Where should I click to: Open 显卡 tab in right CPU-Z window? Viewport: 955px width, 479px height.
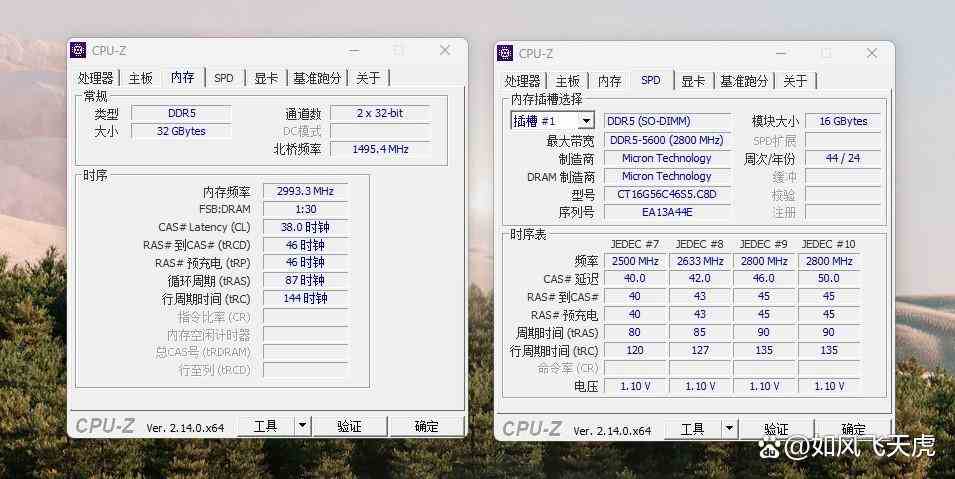pyautogui.click(x=693, y=81)
